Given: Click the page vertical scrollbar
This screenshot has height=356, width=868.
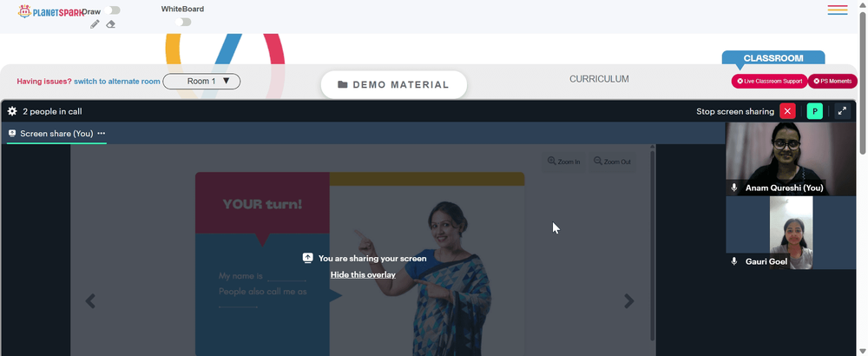Looking at the screenshot, I should coord(863,83).
